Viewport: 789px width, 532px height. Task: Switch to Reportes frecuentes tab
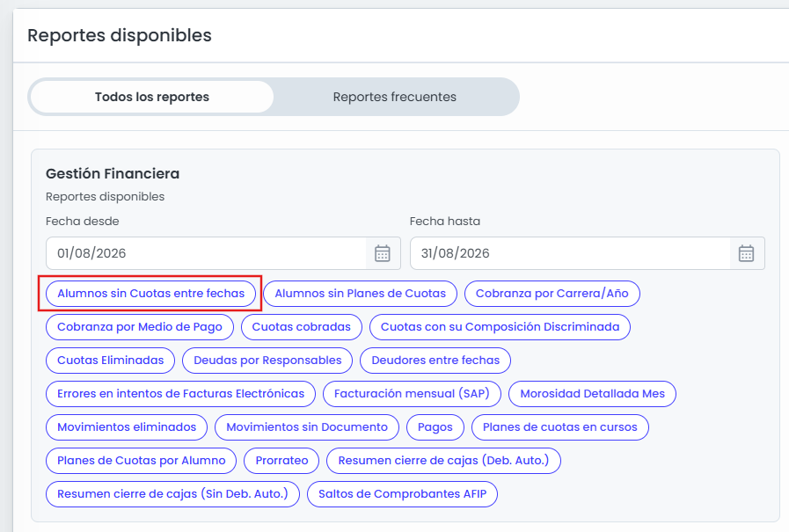click(394, 97)
